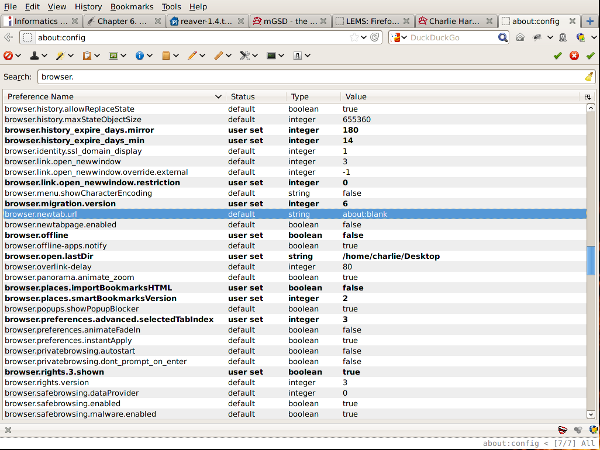Open the dropdown arrow at far right of navigation bar
This screenshot has width=600, height=450.
(x=594, y=38)
